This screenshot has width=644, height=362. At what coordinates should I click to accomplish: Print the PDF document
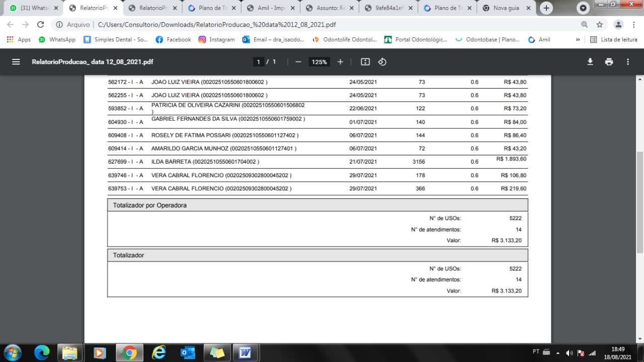tap(609, 62)
